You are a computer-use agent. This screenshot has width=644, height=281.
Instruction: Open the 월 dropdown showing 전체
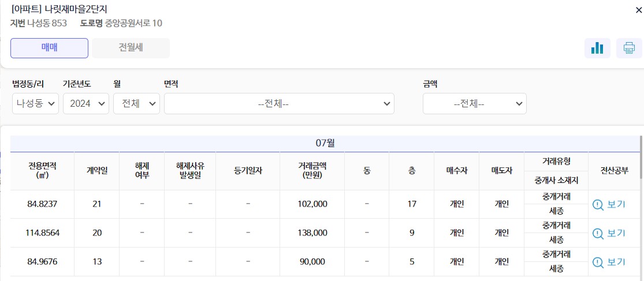pyautogui.click(x=136, y=104)
